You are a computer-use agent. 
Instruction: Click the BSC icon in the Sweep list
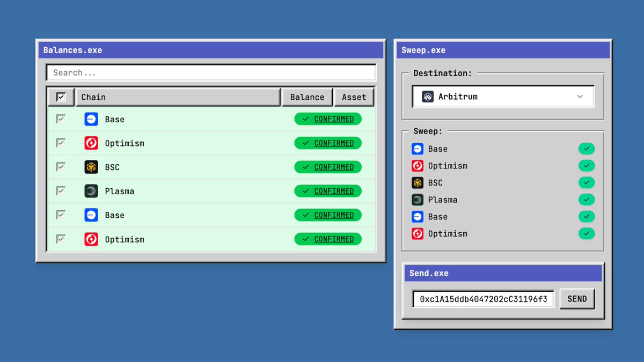click(418, 183)
